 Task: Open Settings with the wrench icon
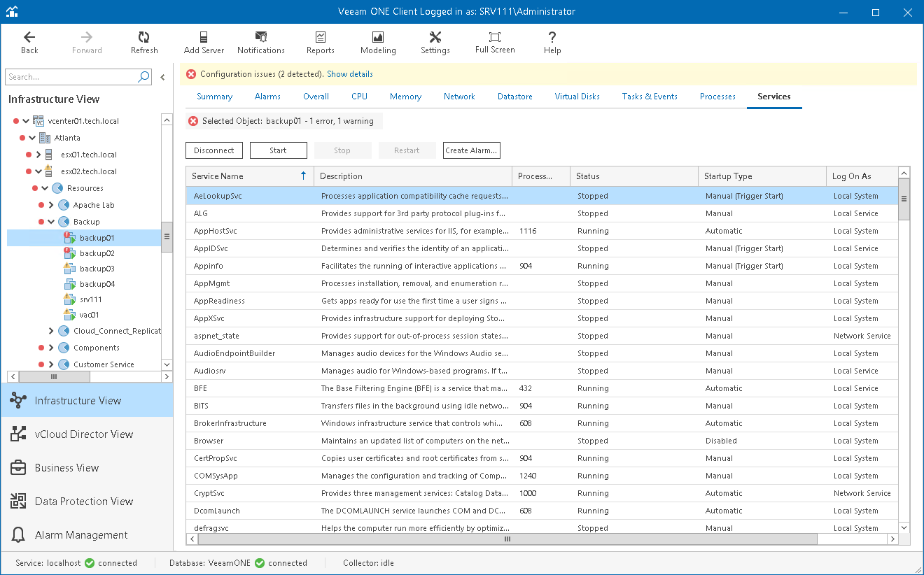(435, 43)
